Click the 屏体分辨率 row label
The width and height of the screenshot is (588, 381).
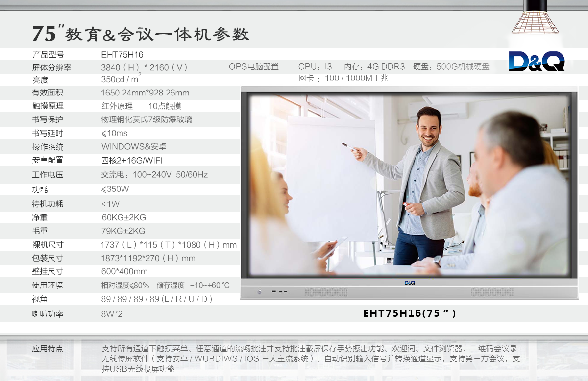tap(51, 68)
